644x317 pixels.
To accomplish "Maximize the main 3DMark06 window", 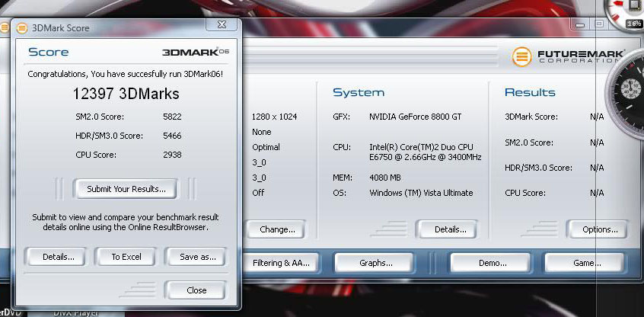I will (x=599, y=24).
